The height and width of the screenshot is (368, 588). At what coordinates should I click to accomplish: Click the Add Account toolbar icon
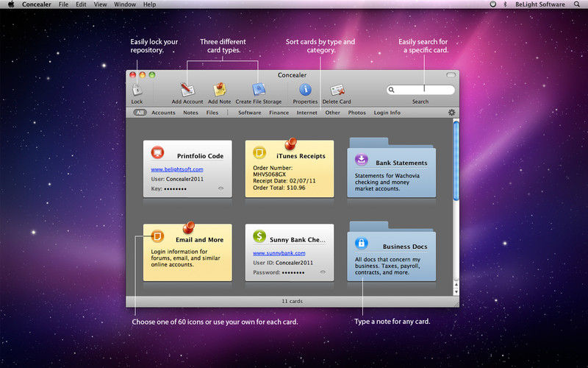[x=187, y=90]
